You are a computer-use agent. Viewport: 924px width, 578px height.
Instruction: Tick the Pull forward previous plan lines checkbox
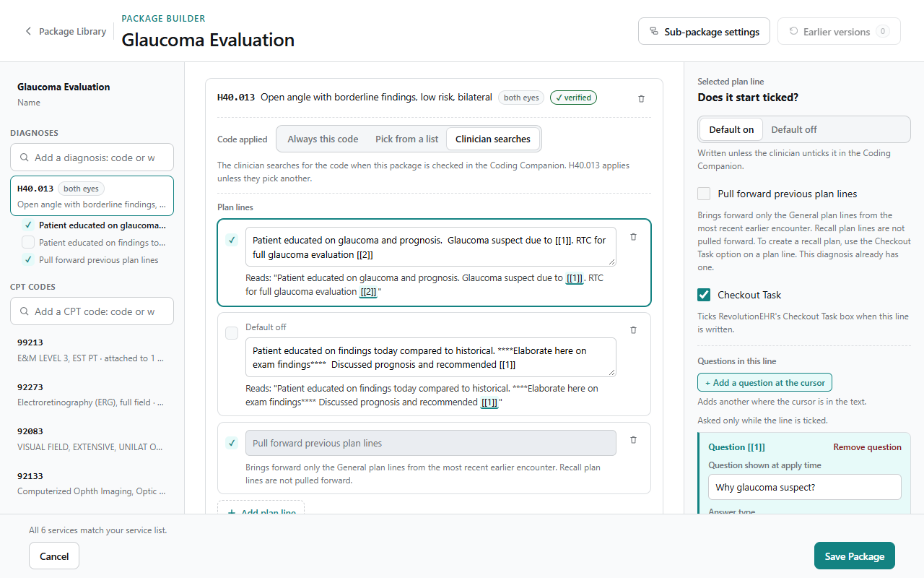(704, 194)
